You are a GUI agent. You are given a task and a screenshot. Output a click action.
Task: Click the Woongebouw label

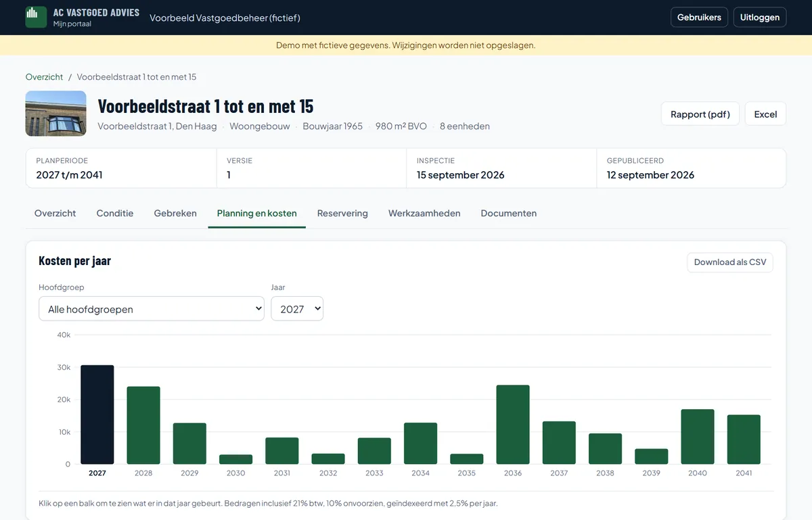click(260, 126)
